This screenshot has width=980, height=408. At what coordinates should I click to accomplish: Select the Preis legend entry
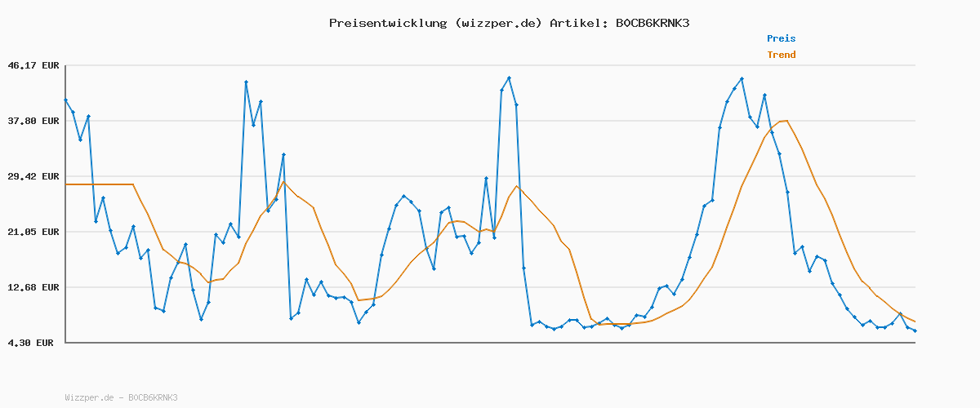[781, 38]
